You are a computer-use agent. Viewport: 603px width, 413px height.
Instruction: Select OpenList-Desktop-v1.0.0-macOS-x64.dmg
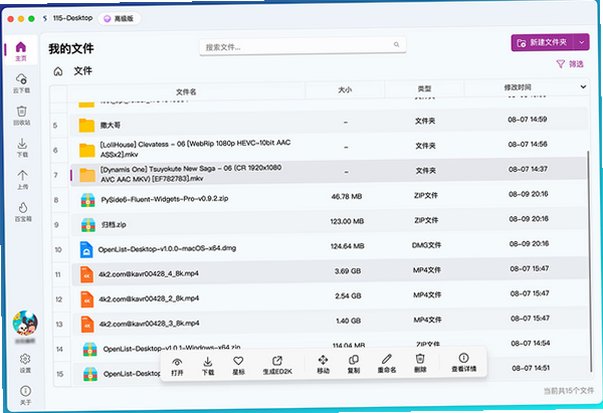329,247
